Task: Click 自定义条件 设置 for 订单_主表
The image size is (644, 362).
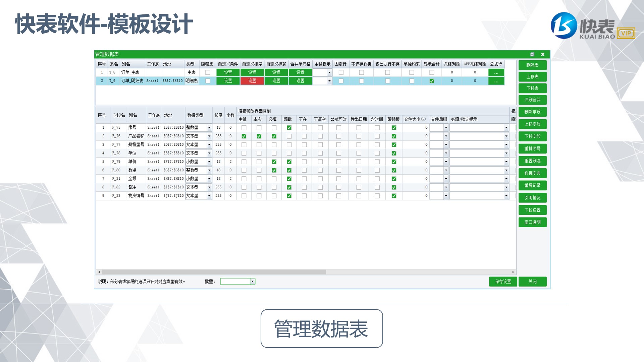Action: coord(228,72)
